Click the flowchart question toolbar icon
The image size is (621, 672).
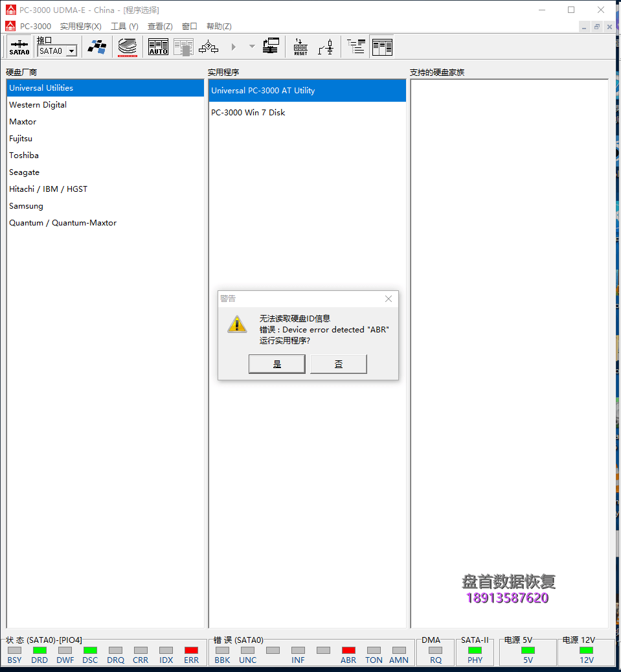click(209, 47)
